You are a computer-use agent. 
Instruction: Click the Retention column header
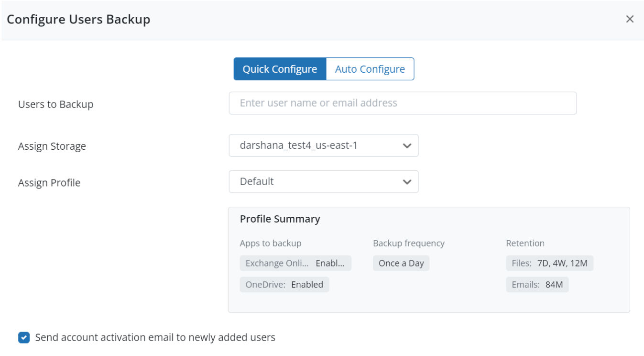point(525,243)
